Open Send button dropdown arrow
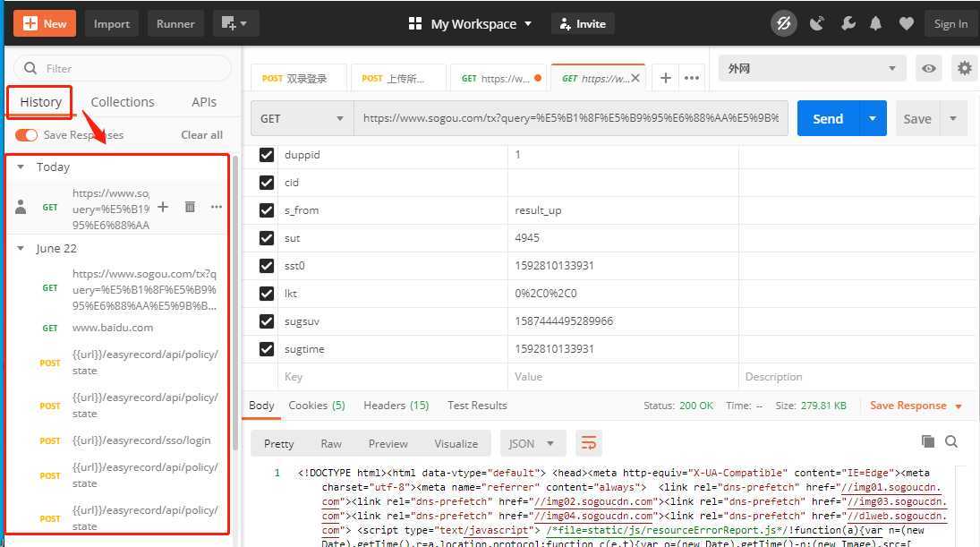This screenshot has width=980, height=547. 873,118
